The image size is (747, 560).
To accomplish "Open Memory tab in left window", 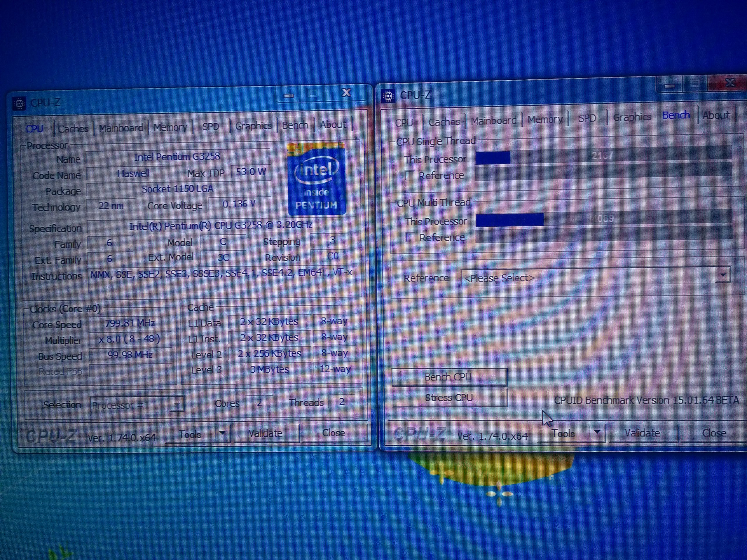I will tap(170, 127).
